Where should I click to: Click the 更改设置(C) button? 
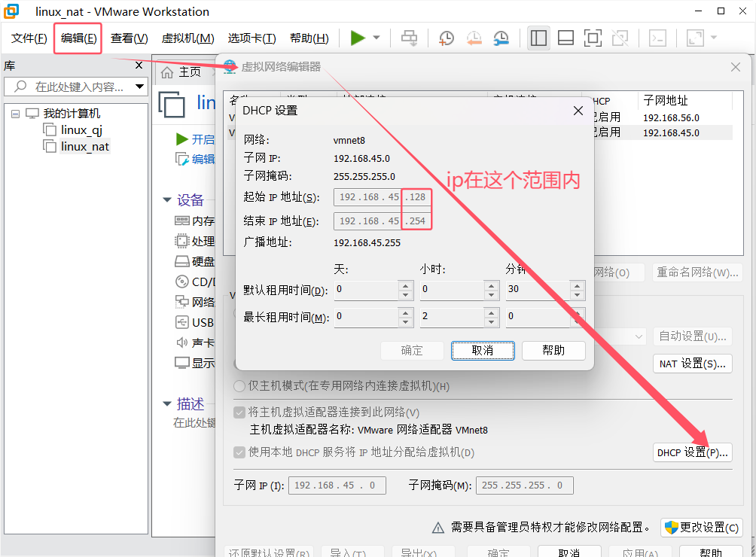pyautogui.click(x=702, y=527)
